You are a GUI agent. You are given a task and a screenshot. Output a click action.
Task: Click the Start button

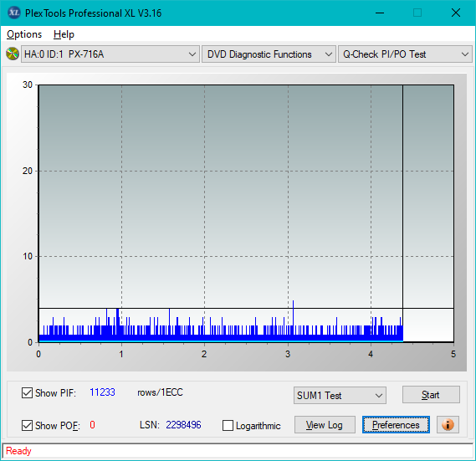(431, 395)
